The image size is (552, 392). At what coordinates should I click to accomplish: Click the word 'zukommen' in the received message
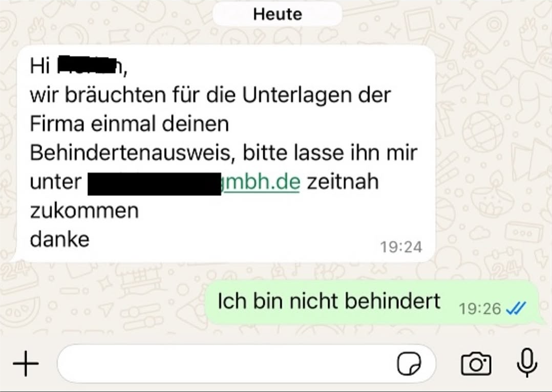tap(84, 211)
